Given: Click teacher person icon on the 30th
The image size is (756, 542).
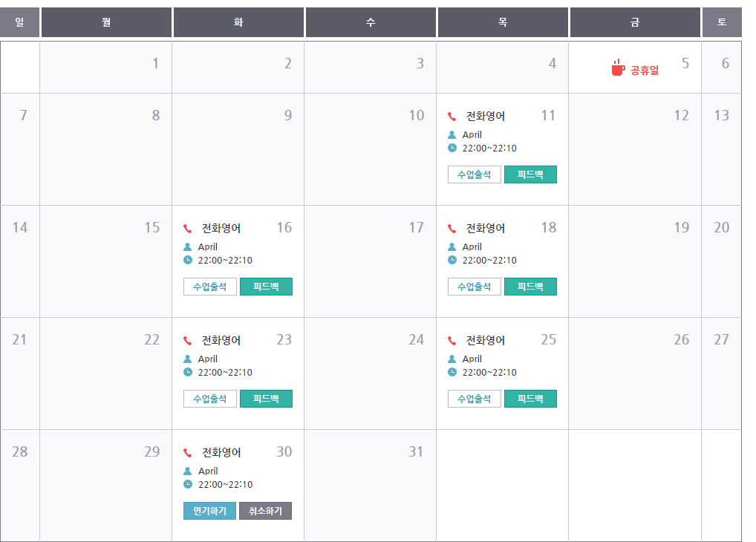Looking at the screenshot, I should pyautogui.click(x=187, y=471).
